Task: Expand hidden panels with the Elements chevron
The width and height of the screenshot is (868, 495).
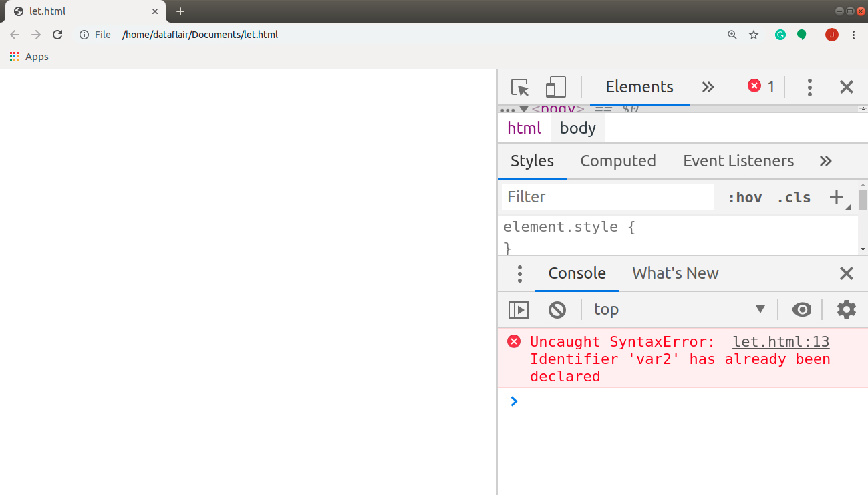Action: coord(708,86)
